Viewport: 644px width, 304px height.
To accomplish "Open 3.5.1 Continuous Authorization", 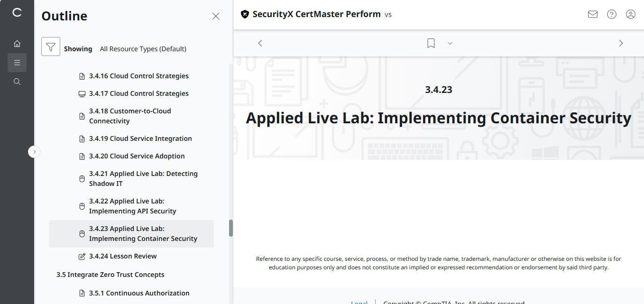I will tap(139, 293).
